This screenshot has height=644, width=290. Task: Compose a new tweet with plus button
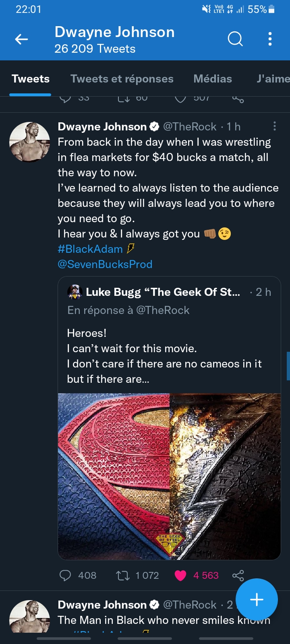pos(257,600)
